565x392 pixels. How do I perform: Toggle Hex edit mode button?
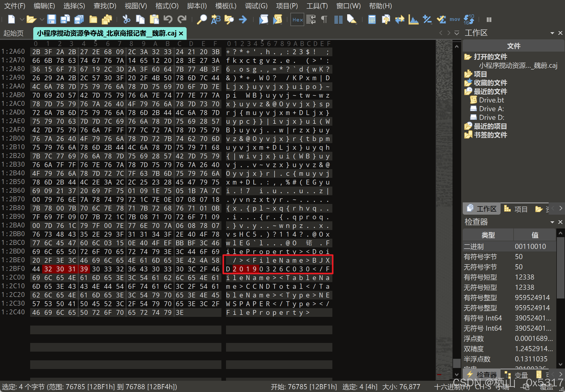297,20
